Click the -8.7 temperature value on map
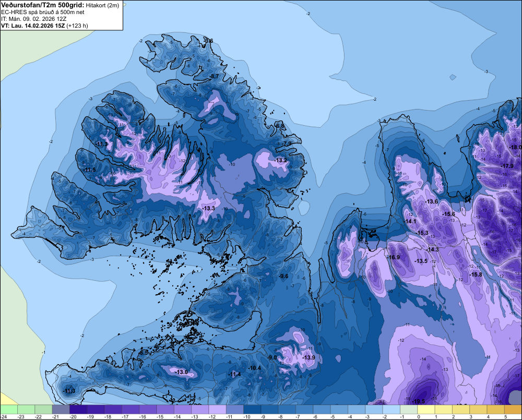522x420 pixels. click(x=213, y=76)
